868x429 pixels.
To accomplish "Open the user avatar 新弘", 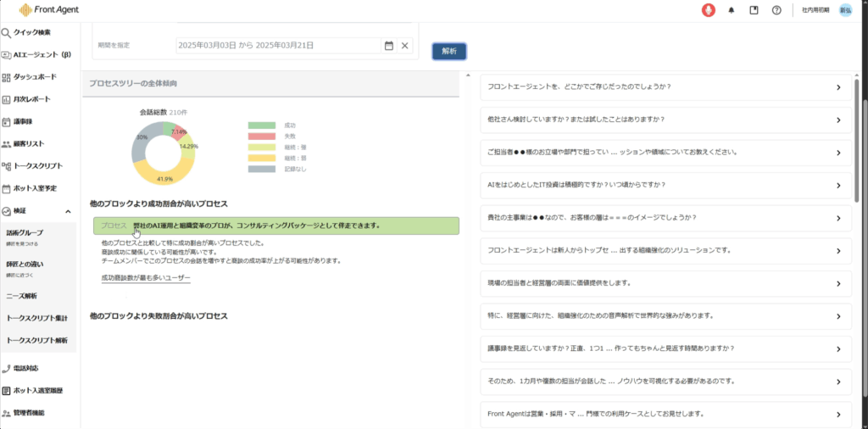I will tap(845, 10).
